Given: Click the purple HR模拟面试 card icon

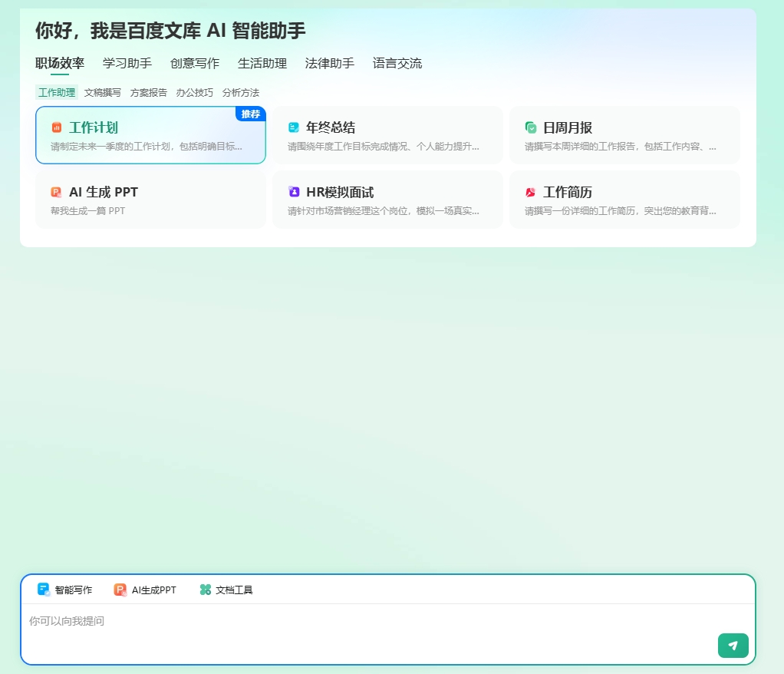Looking at the screenshot, I should point(294,192).
